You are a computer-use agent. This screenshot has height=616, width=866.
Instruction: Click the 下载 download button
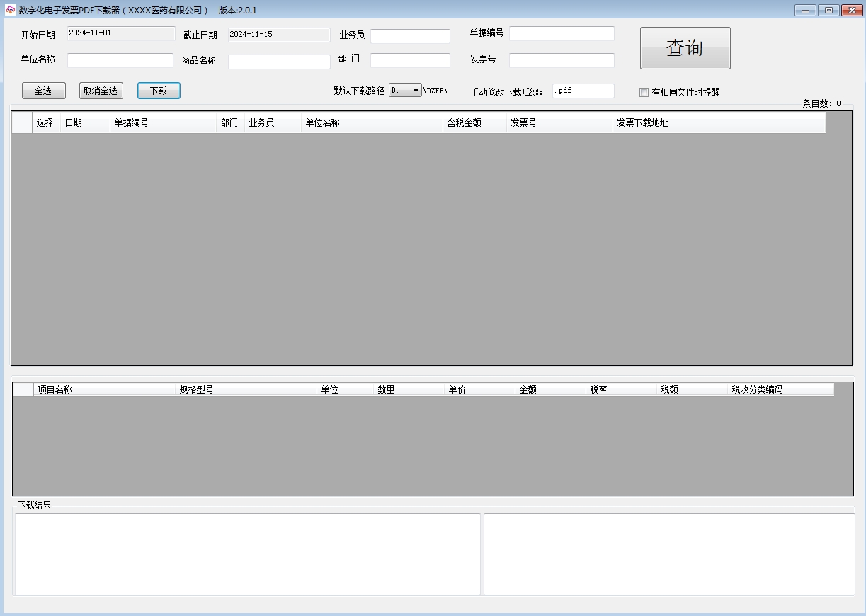pyautogui.click(x=159, y=90)
